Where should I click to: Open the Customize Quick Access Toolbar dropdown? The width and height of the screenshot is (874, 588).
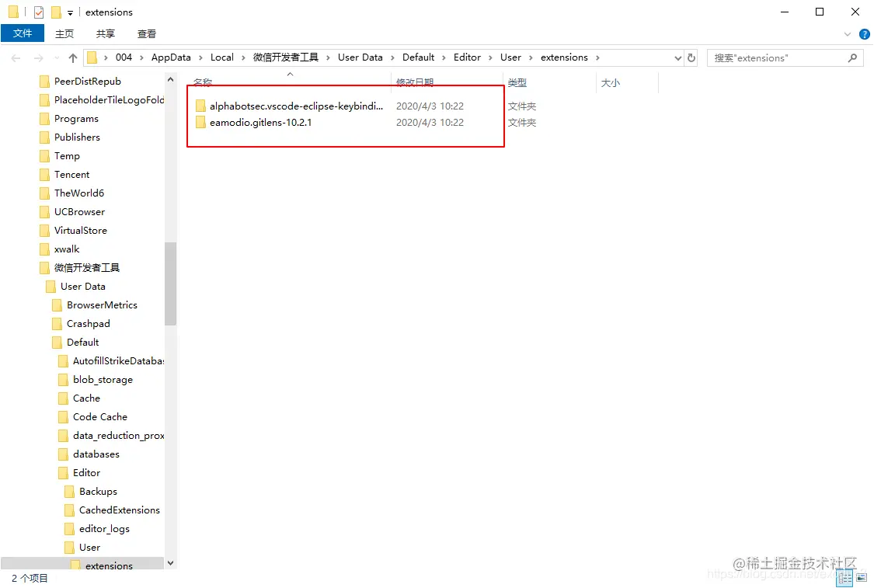coord(70,12)
